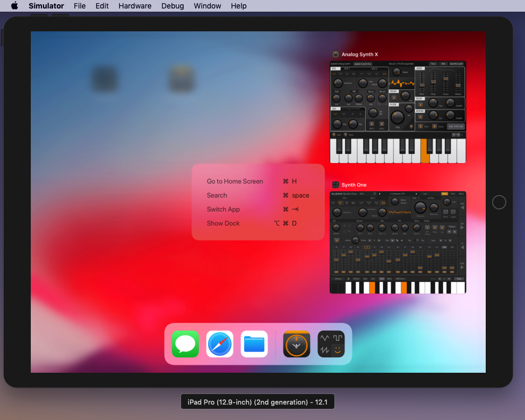Launch Safari from the iPad dock
The height and width of the screenshot is (420, 525).
pos(220,344)
